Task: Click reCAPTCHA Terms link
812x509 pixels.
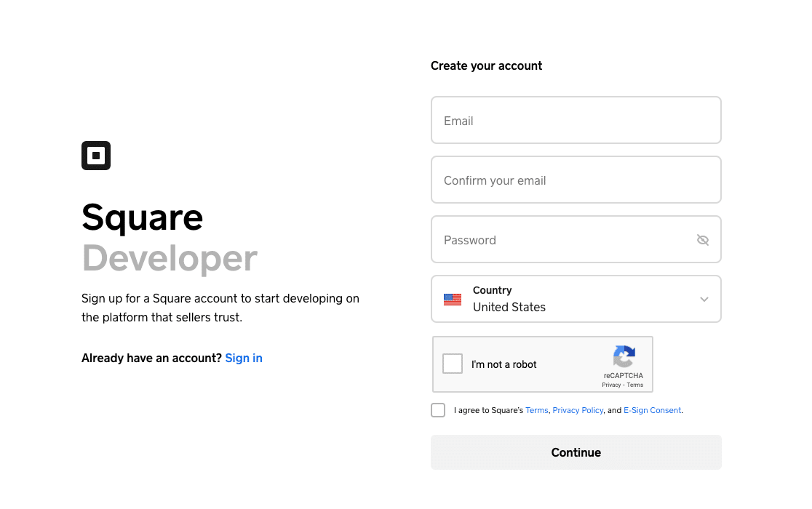Action: pyautogui.click(x=635, y=385)
